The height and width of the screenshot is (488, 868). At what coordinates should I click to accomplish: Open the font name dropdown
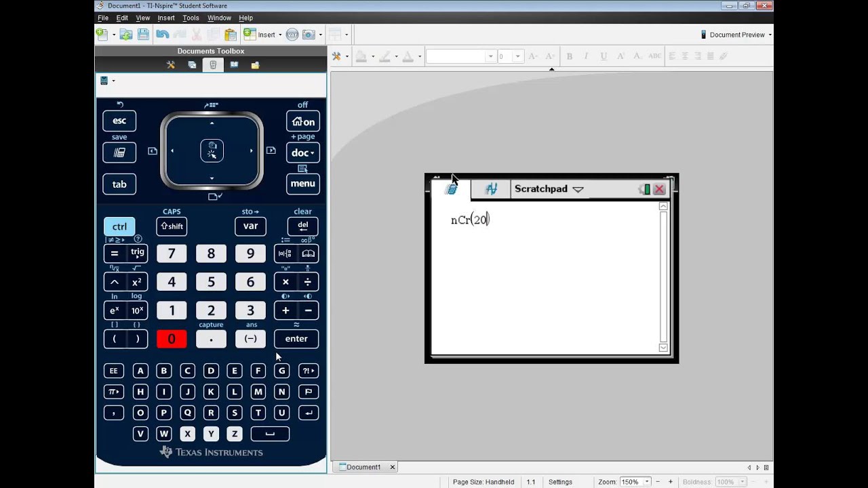490,56
